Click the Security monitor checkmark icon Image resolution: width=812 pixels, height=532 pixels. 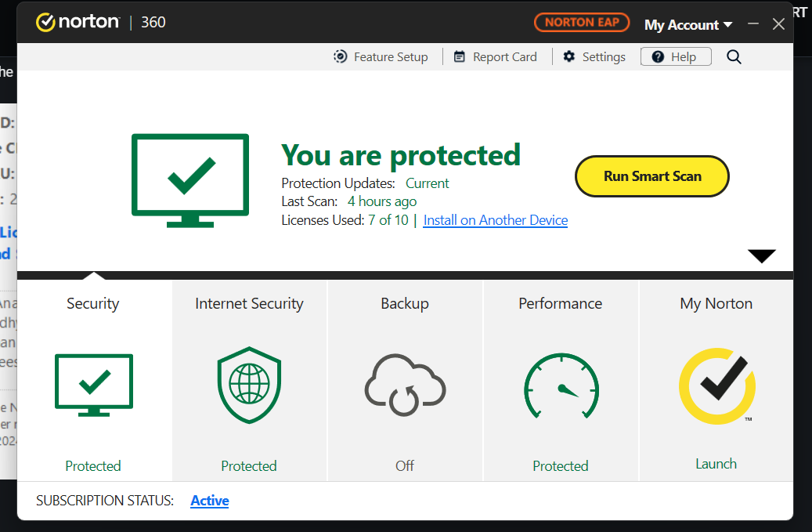click(x=93, y=384)
